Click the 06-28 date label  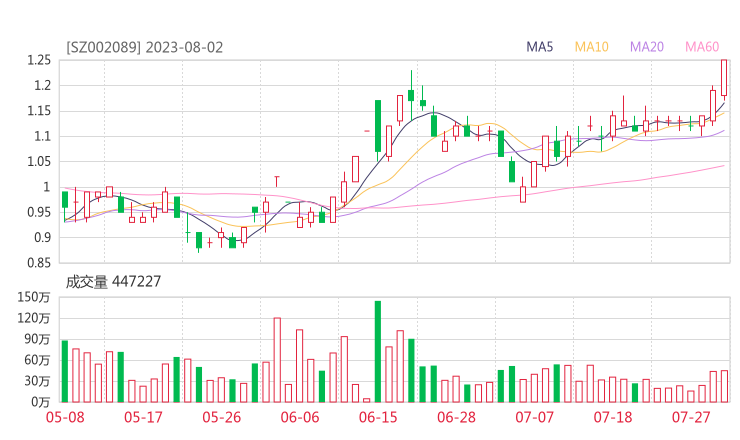coord(457,418)
